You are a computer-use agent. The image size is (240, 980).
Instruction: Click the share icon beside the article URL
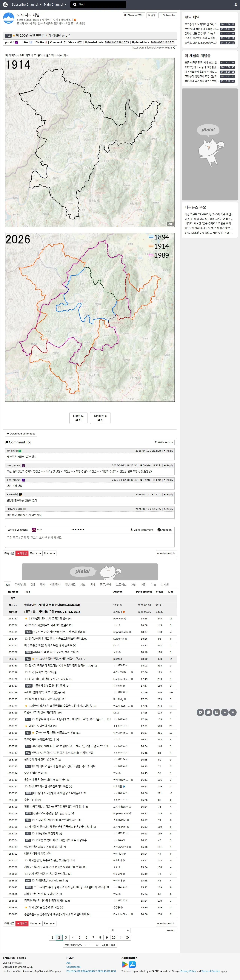point(174,48)
